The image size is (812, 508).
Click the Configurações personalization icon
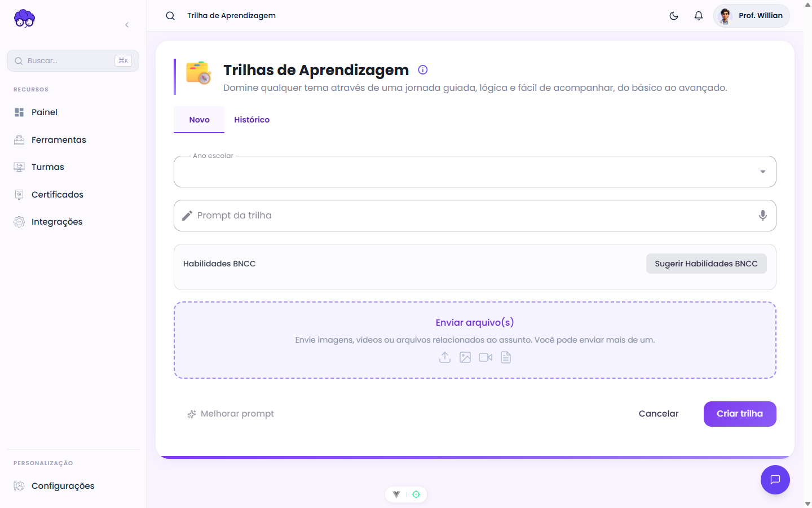click(x=19, y=486)
